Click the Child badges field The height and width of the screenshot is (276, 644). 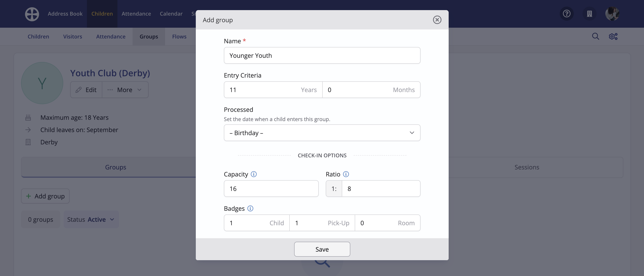click(257, 223)
